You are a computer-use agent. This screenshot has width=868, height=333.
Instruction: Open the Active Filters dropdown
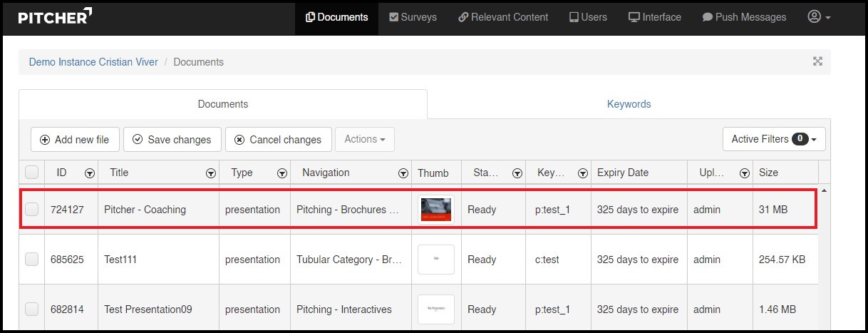[x=773, y=139]
